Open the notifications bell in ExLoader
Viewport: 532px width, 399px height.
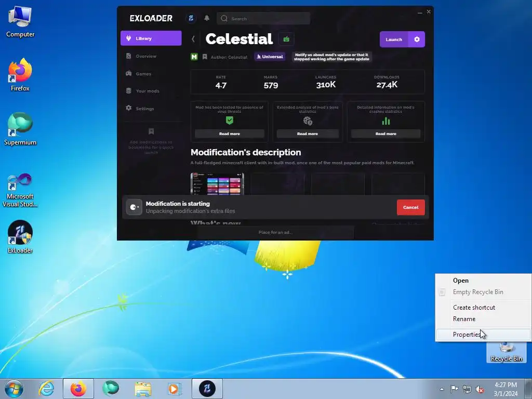click(x=207, y=18)
